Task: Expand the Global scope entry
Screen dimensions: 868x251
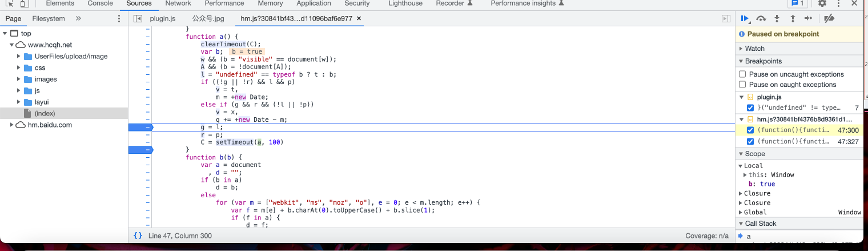Action: tap(741, 212)
